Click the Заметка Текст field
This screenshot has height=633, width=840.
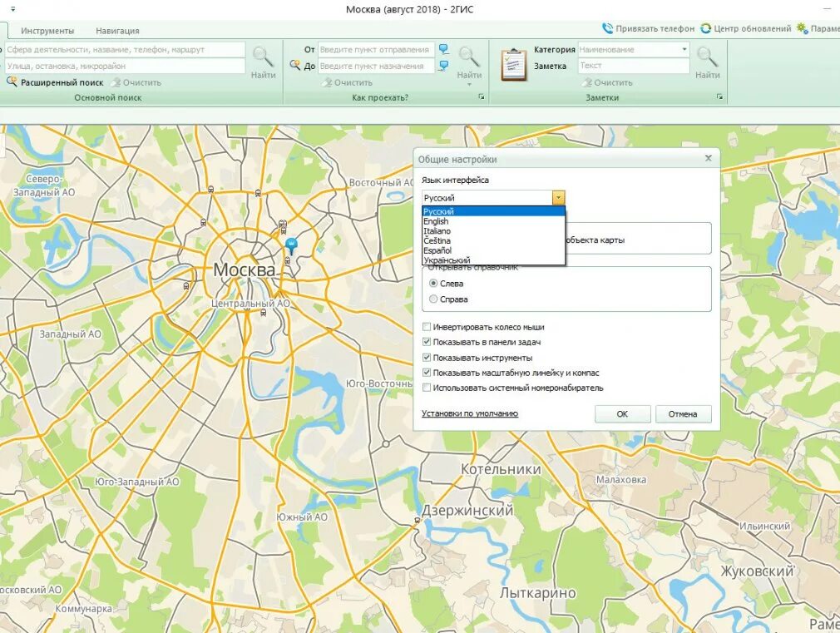(634, 66)
